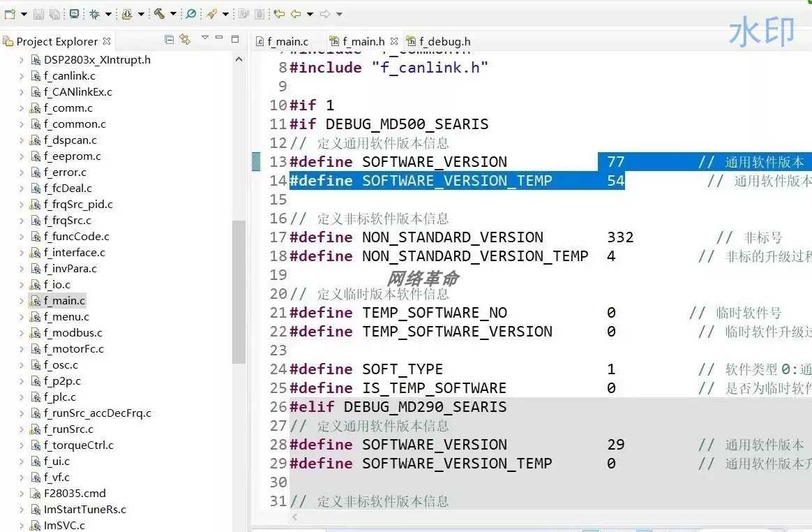812x532 pixels.
Task: Click value 332 of NON_STANDARD_VERSION
Action: pos(620,237)
